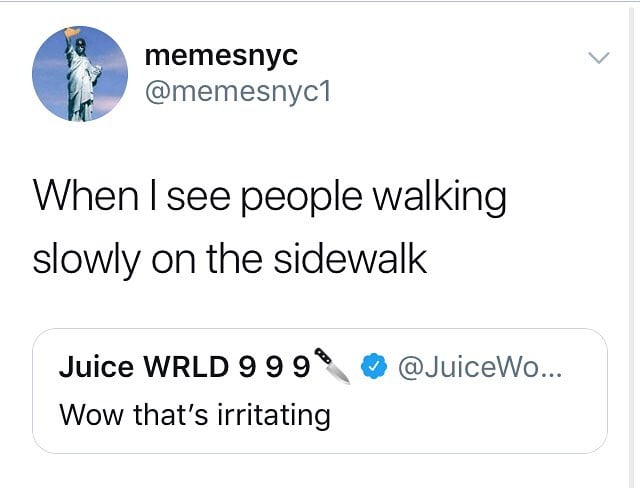Select the text "When I see people walking"

(x=270, y=197)
